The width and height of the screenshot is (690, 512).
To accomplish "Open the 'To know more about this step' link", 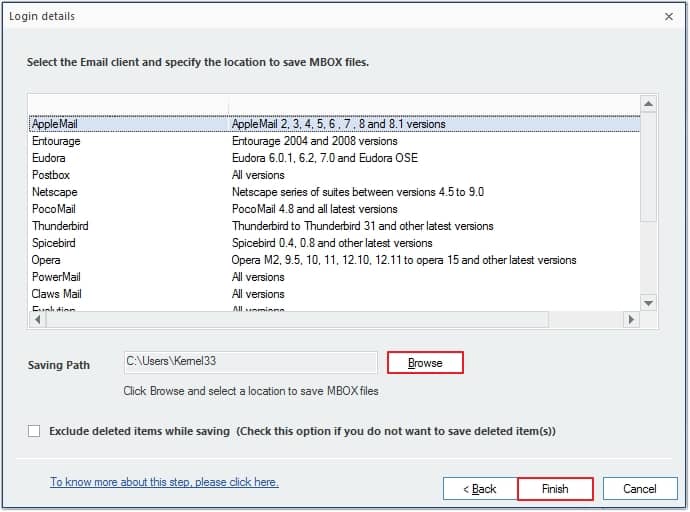I will click(164, 482).
